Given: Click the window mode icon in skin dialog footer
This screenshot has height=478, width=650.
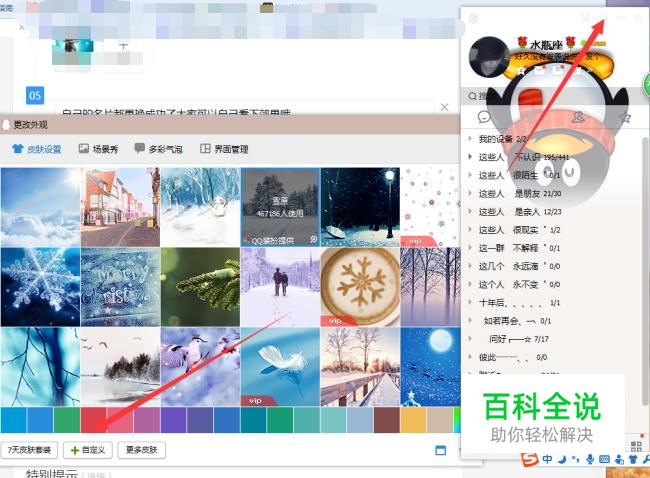Looking at the screenshot, I should (x=441, y=450).
